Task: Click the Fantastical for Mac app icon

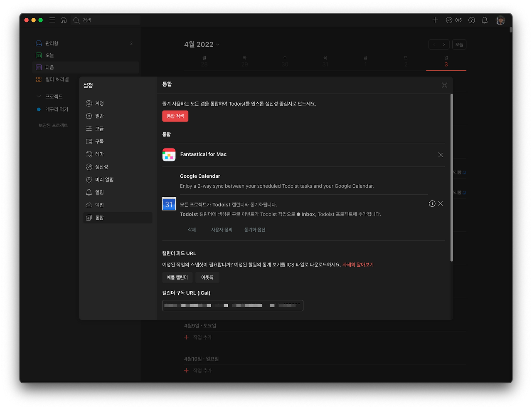Action: point(169,155)
